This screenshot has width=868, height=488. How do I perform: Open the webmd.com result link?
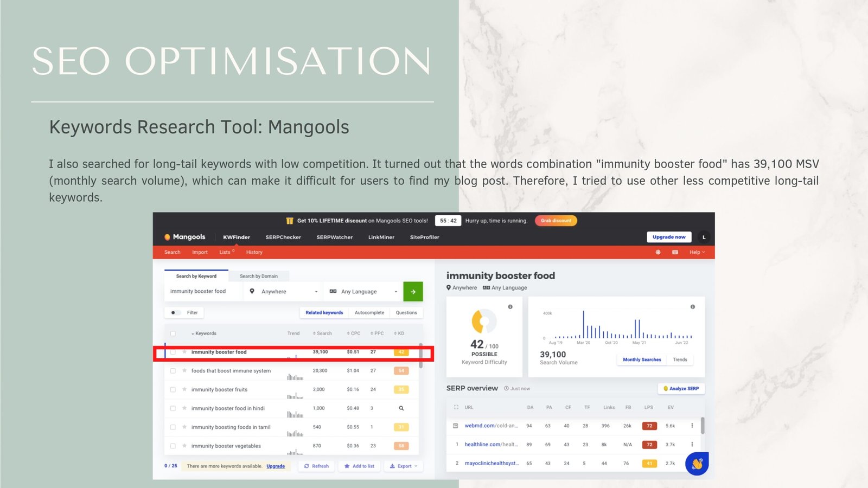click(x=491, y=426)
